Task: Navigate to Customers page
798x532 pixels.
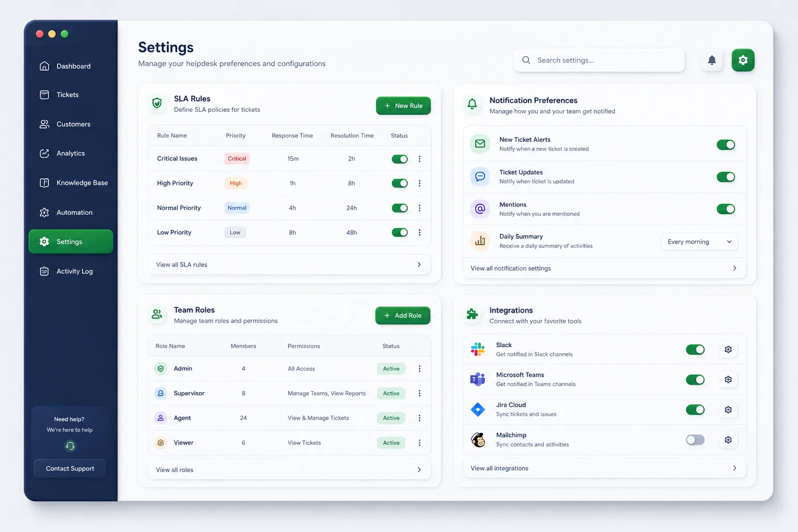Action: [71, 124]
